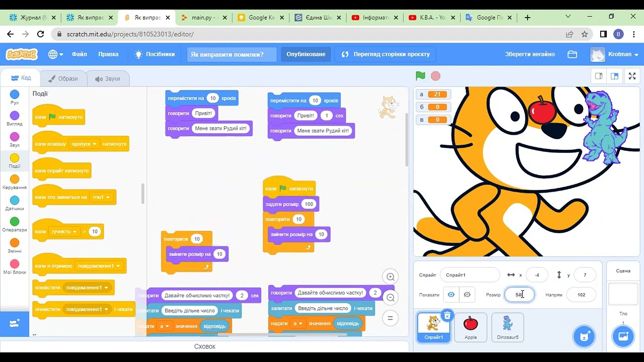The width and height of the screenshot is (644, 362).
Task: Switch to the Образи tab
Action: 63,78
